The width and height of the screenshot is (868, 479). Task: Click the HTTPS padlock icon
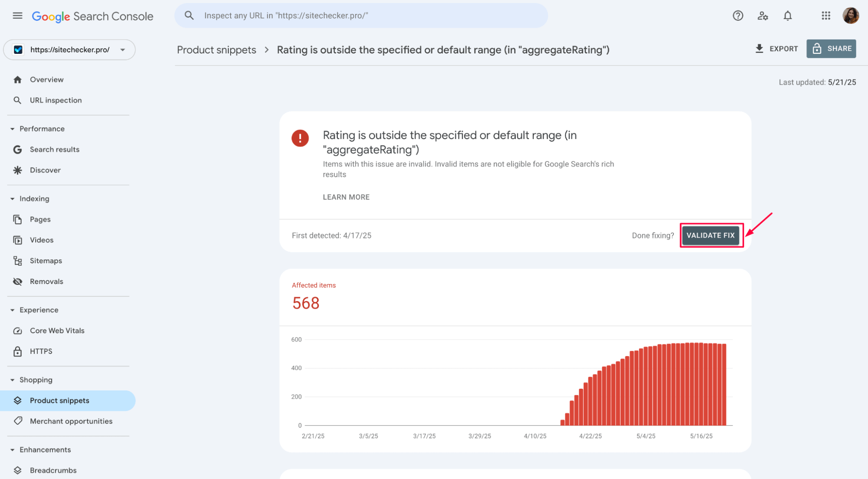click(17, 351)
